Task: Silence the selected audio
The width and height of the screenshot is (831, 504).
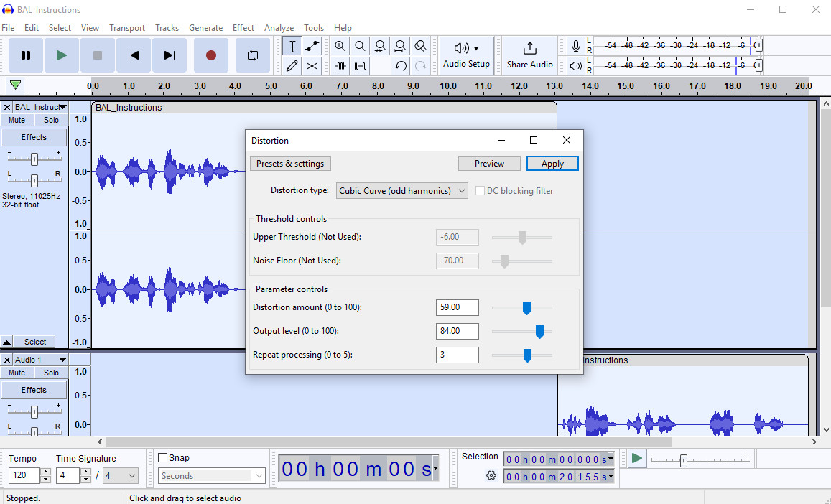Action: pyautogui.click(x=360, y=65)
